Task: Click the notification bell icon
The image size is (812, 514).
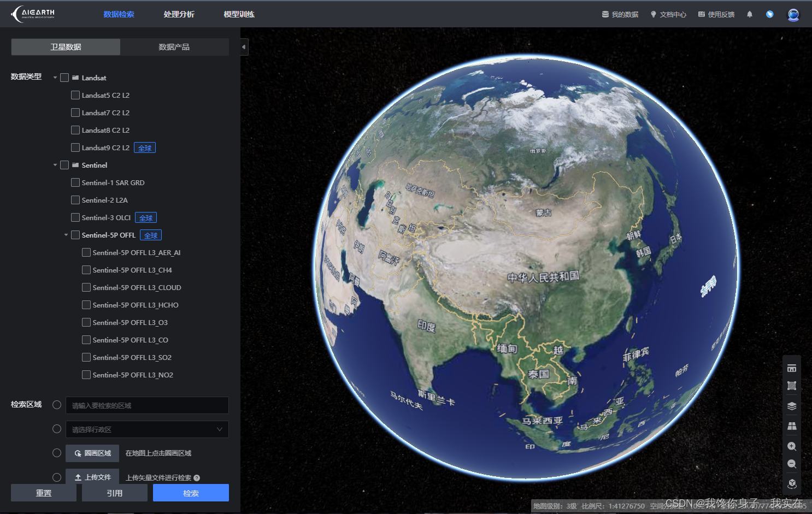Action: pyautogui.click(x=749, y=14)
